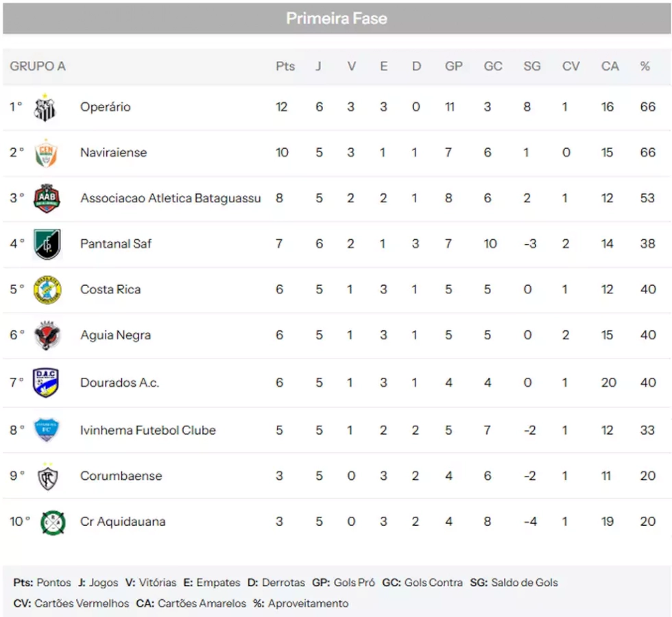This screenshot has width=672, height=617.
Task: Click the Cr Aquidauana green circle badge
Action: pyautogui.click(x=53, y=522)
